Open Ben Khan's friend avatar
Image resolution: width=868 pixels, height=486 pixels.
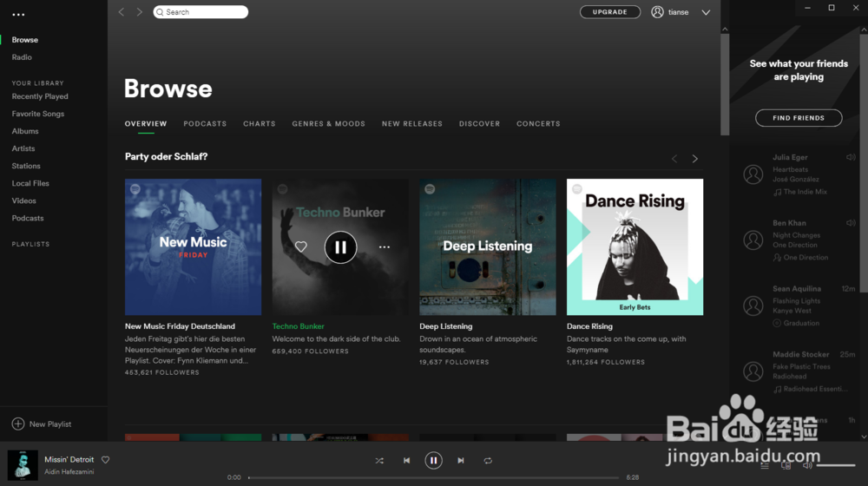tap(753, 240)
